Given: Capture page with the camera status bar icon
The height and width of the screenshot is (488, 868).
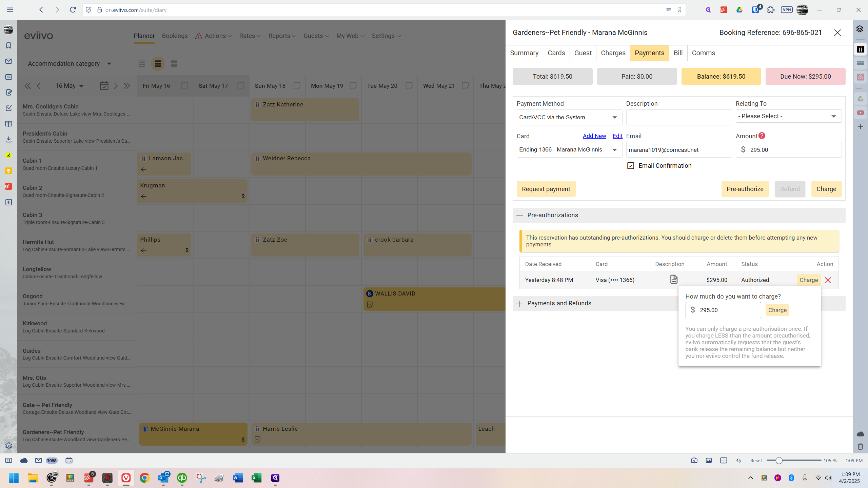Looking at the screenshot, I should [694, 461].
